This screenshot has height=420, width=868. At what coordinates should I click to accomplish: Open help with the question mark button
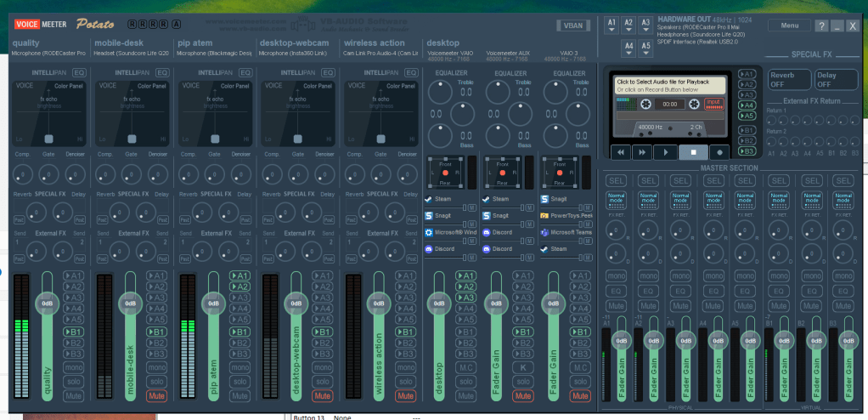[822, 26]
